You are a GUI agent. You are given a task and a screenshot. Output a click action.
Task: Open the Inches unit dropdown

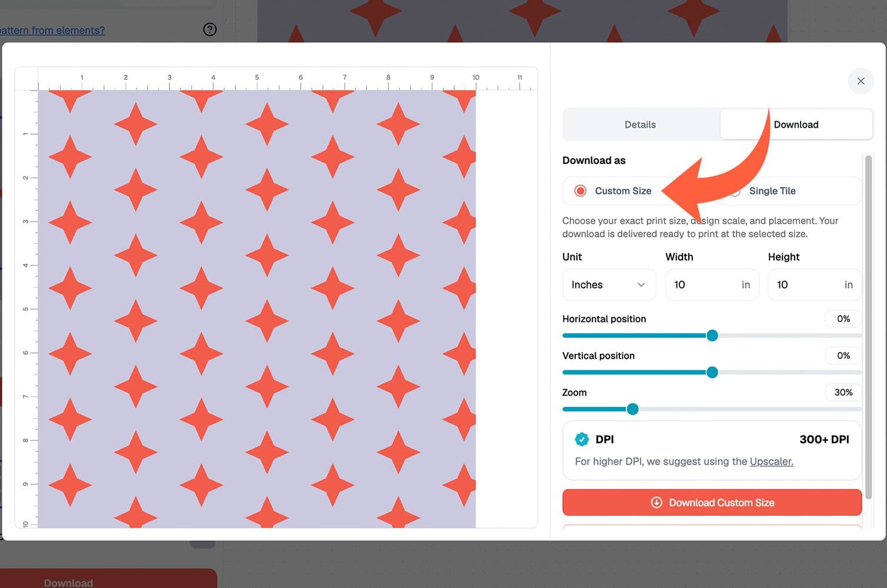coord(609,285)
